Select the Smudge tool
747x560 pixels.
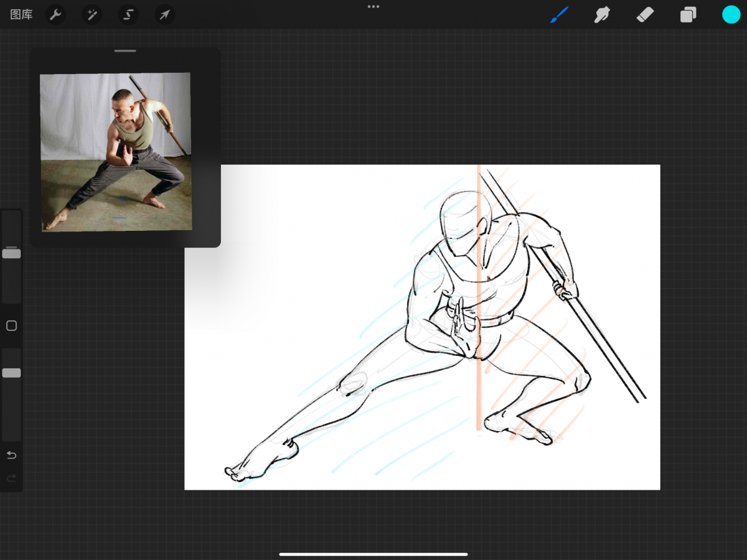click(x=601, y=14)
